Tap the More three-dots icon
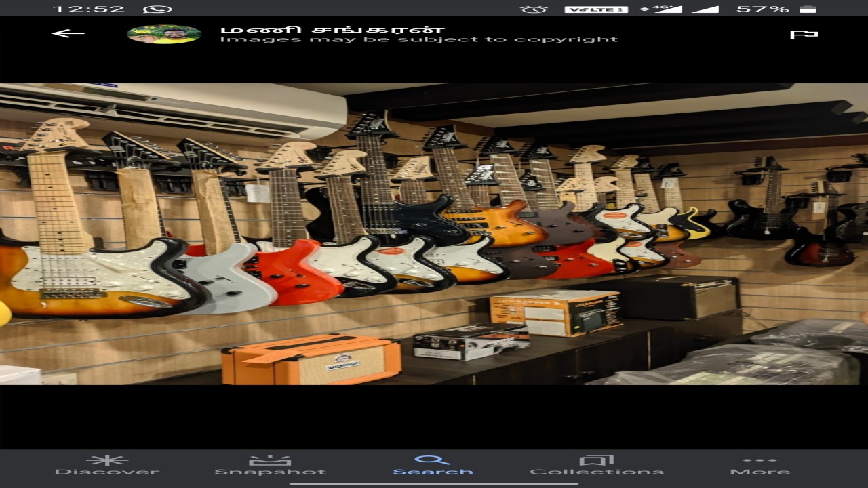 759,460
